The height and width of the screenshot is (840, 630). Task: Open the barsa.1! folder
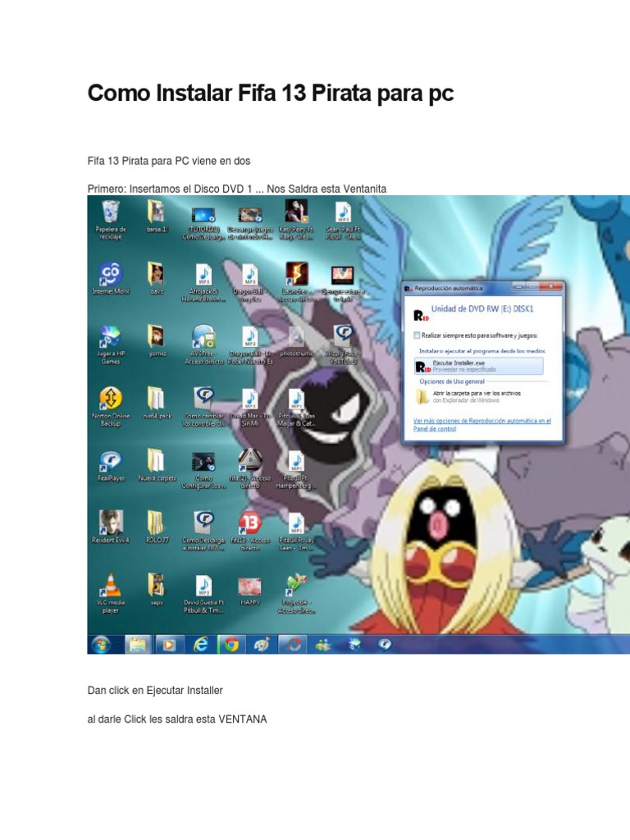point(157,217)
